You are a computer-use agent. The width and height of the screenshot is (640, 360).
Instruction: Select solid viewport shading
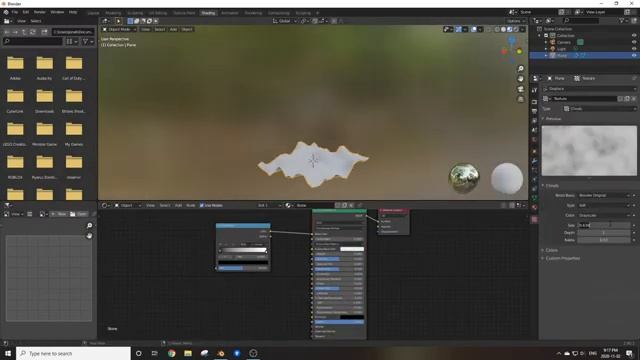pos(503,29)
